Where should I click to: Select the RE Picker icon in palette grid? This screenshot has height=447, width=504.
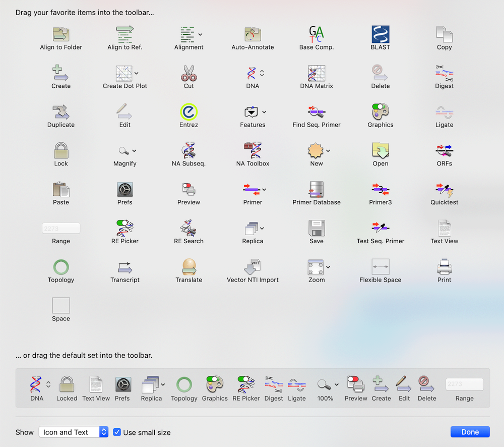(x=124, y=228)
